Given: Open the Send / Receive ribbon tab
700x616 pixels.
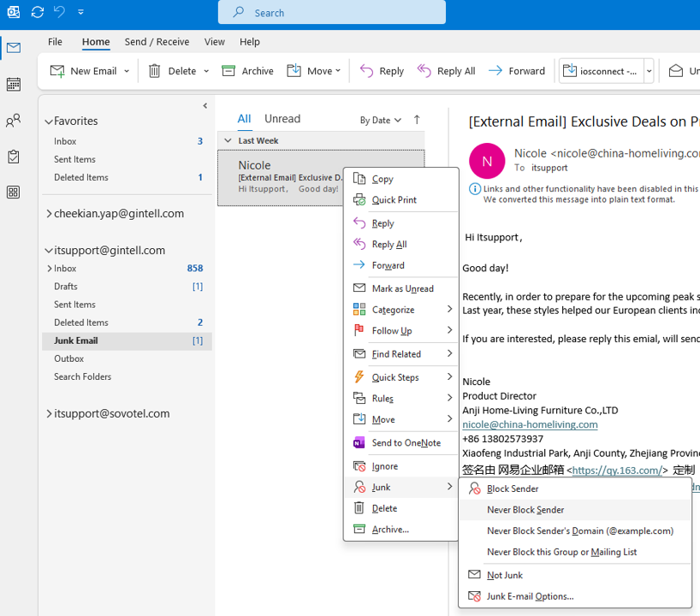Looking at the screenshot, I should pyautogui.click(x=157, y=41).
